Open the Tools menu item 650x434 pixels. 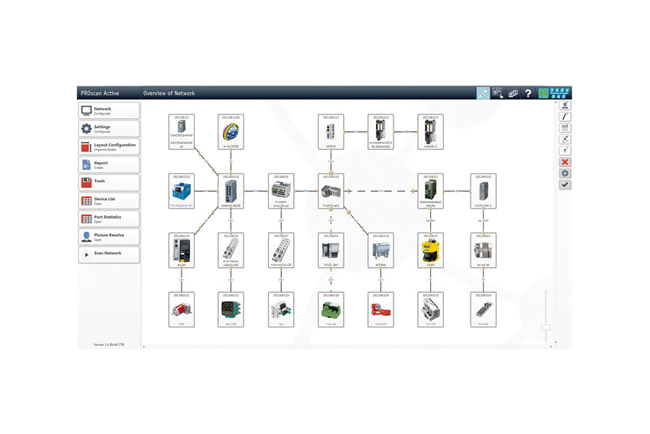109,182
